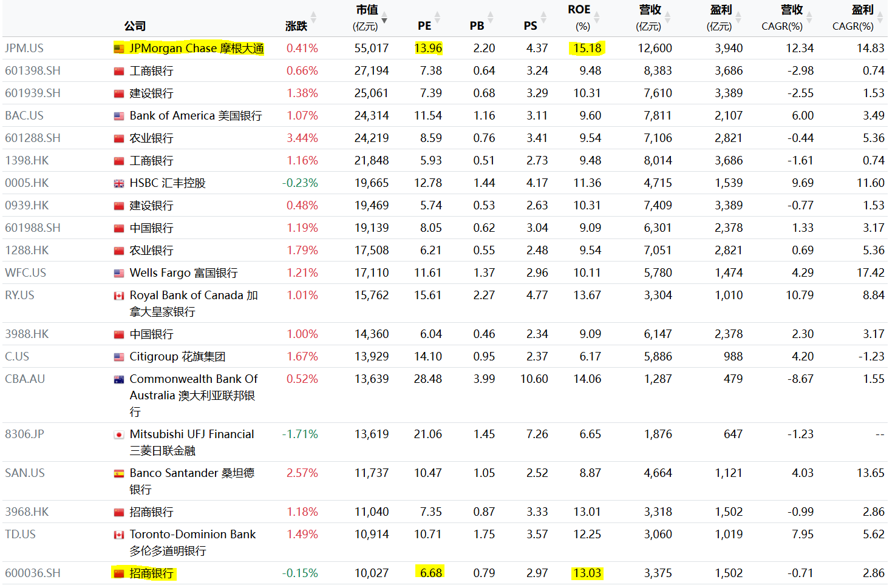The height and width of the screenshot is (588, 895).
Task: Click the Canada flag beside Royal Bank of Canada
Action: (x=119, y=296)
